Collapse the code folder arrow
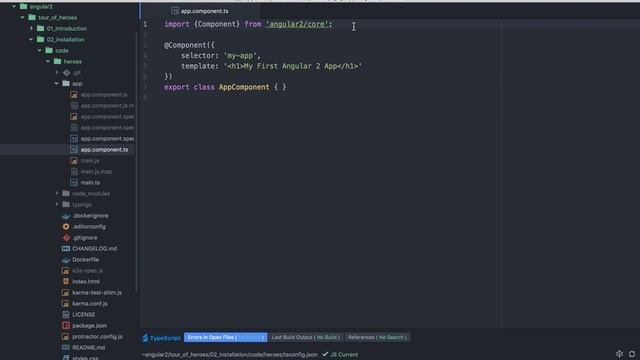The width and height of the screenshot is (640, 360). coord(40,51)
